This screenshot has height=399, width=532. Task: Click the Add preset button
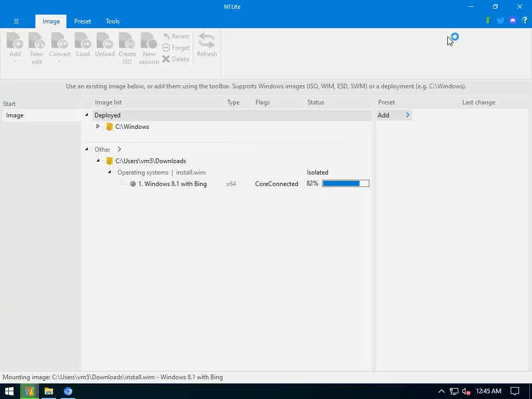tap(383, 115)
